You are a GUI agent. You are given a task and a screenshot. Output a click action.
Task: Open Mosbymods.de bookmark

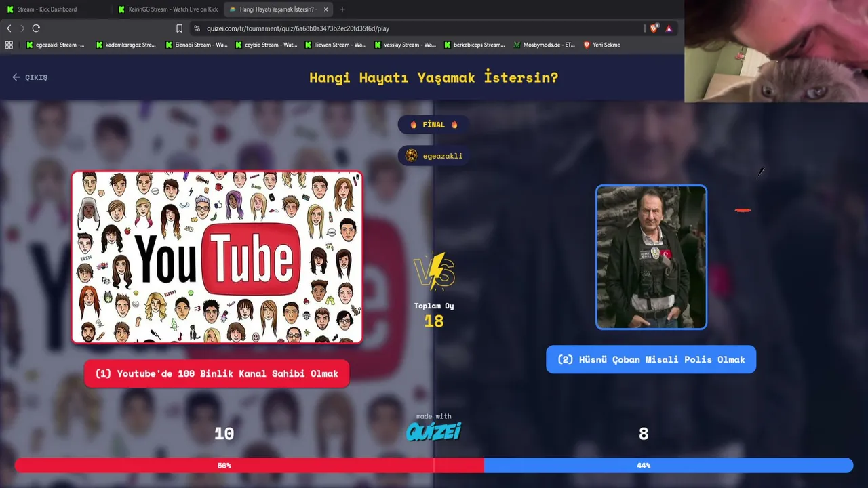[545, 45]
